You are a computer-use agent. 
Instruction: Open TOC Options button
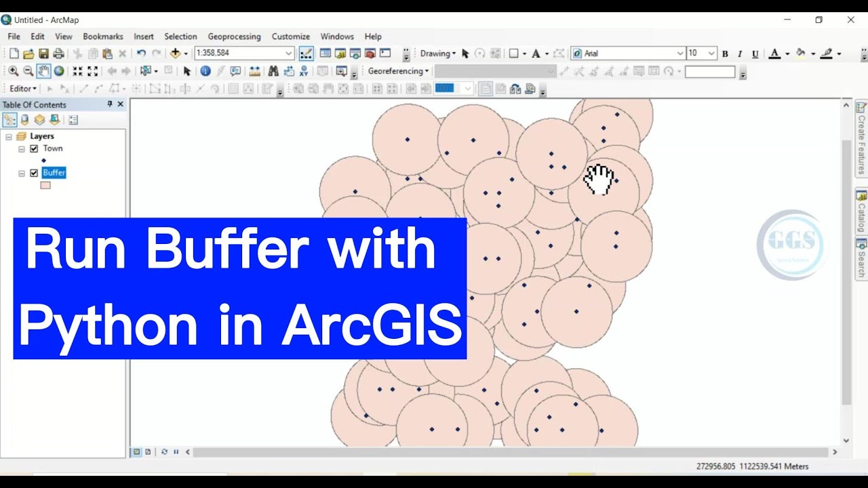(x=73, y=120)
